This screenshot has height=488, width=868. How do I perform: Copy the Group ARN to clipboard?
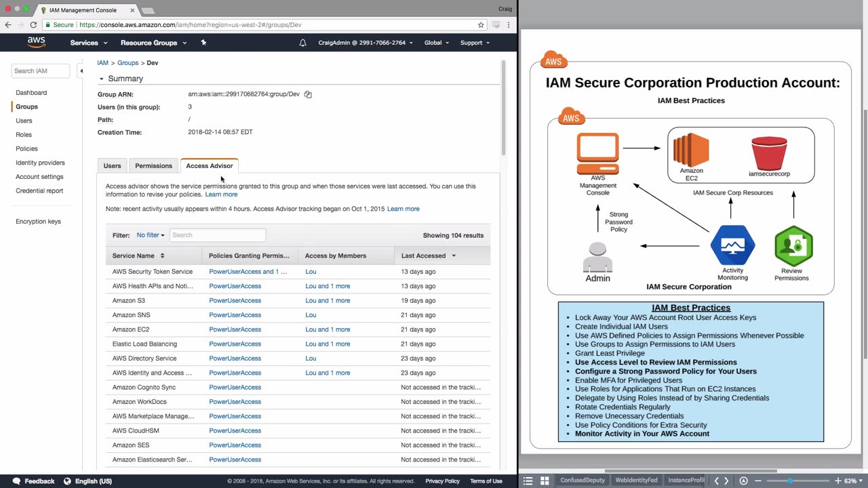pos(308,94)
